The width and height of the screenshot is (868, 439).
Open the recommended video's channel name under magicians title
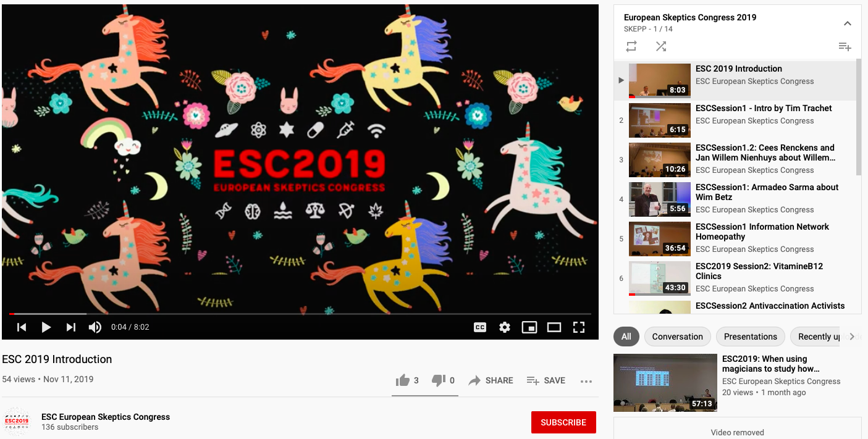(782, 382)
